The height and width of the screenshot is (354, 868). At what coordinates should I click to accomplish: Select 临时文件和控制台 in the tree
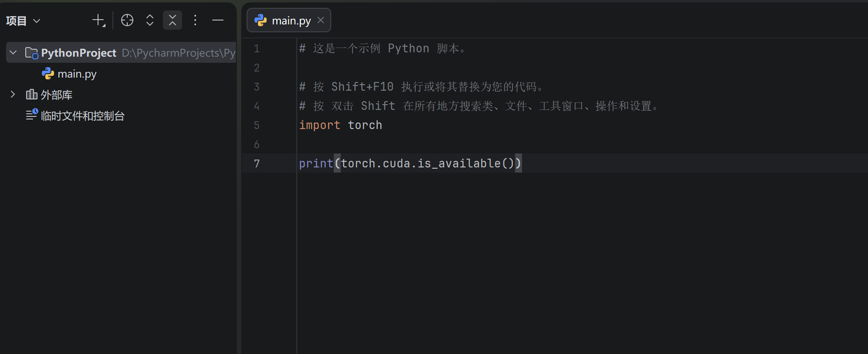click(x=83, y=116)
